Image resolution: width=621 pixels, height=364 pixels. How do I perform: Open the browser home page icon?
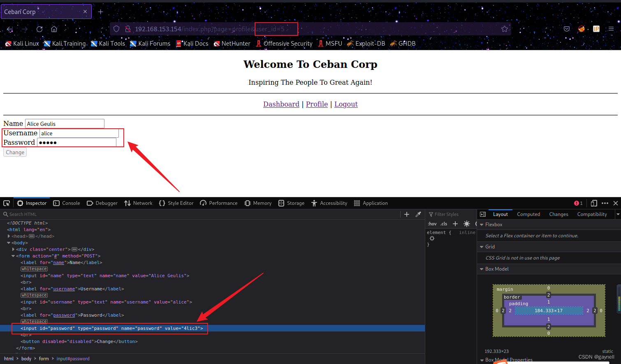point(54,29)
